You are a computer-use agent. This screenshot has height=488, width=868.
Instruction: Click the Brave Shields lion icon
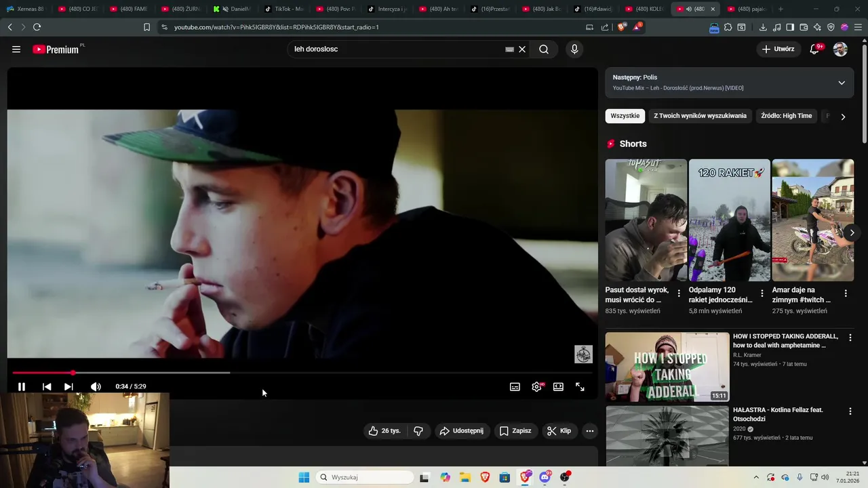tap(622, 27)
